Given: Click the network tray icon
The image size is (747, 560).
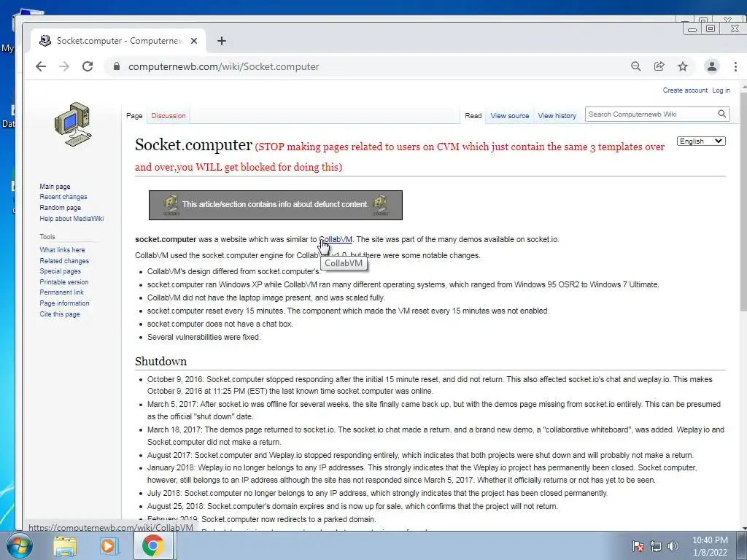Looking at the screenshot, I should pyautogui.click(x=656, y=546).
